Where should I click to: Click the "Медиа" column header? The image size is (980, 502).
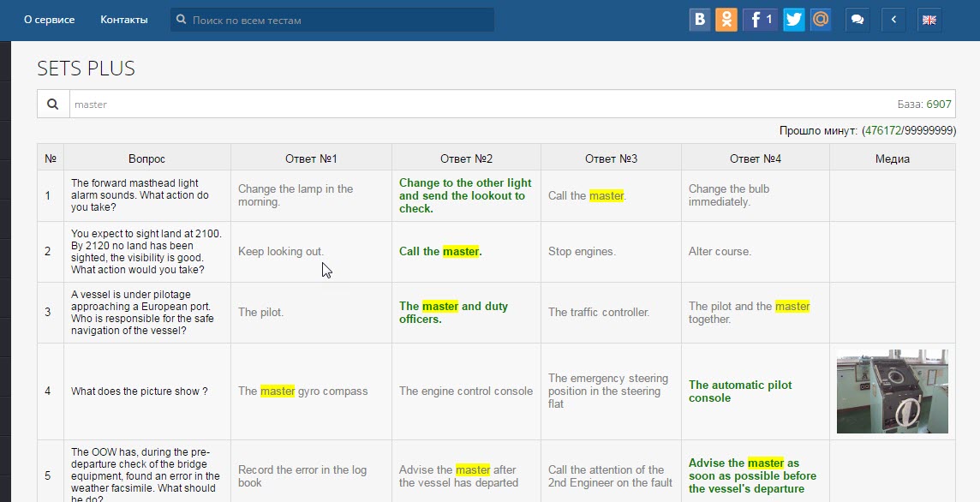pyautogui.click(x=892, y=158)
